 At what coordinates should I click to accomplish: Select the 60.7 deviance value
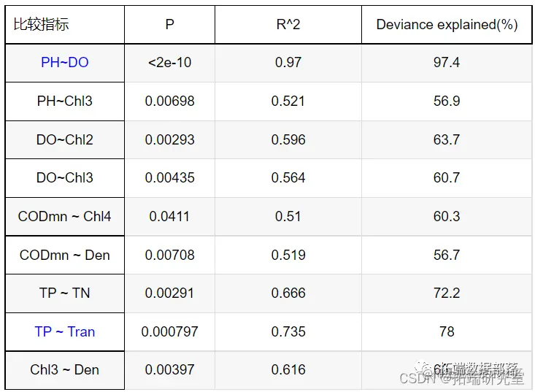pos(447,177)
